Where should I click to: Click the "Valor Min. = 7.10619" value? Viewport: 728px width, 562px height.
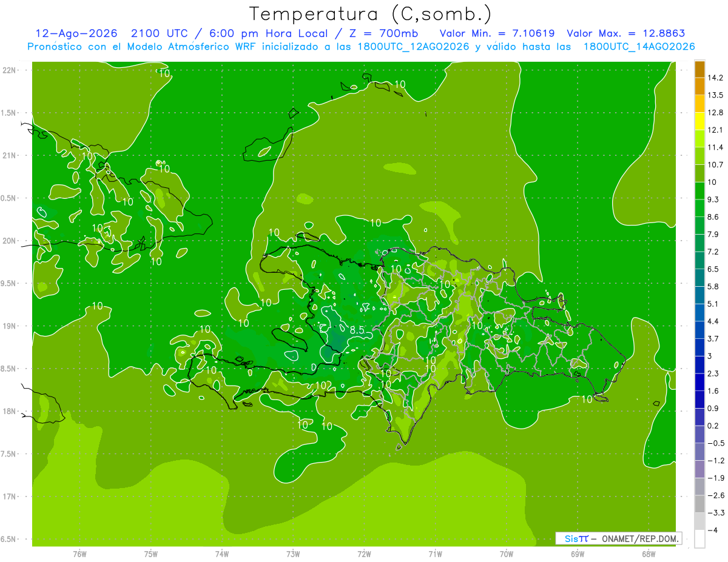pyautogui.click(x=497, y=34)
